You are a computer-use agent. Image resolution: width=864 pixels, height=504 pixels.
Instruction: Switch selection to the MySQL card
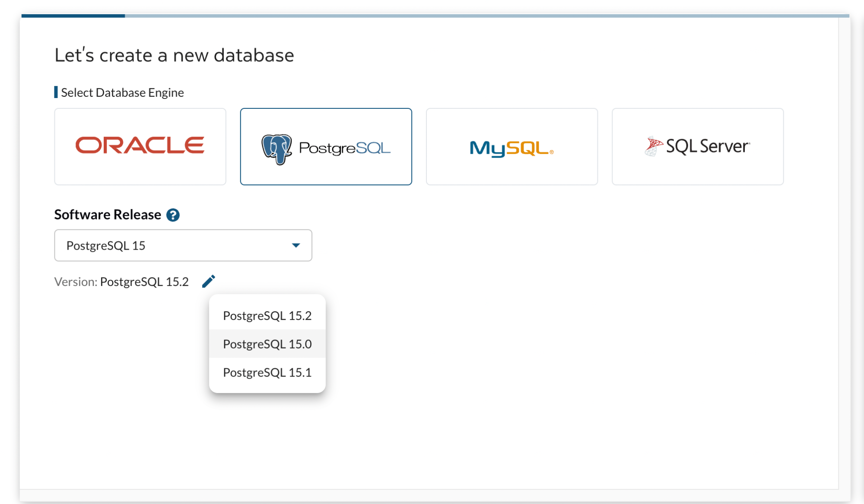511,147
